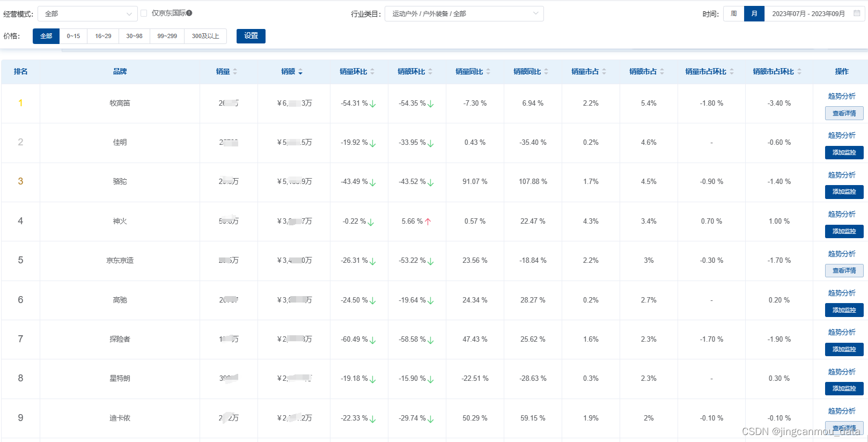Screen dimensions: 868x442
Task: Click info icon beside 仅京东国际
Action: click(189, 13)
